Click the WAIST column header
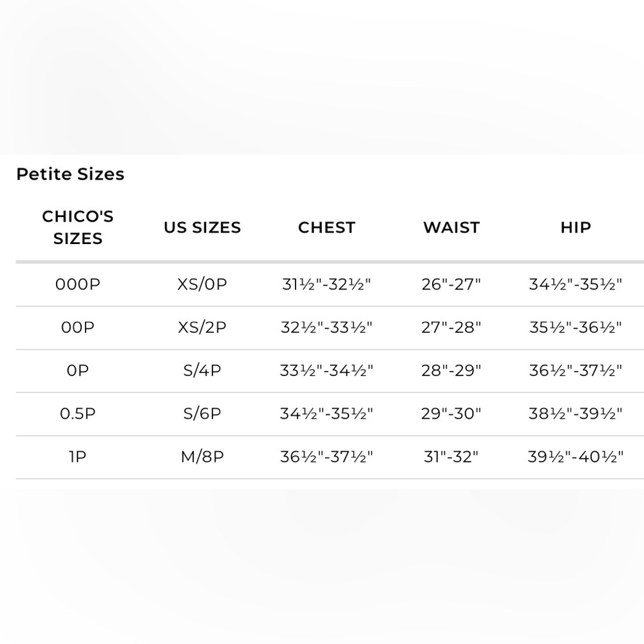644x644 pixels. pos(451,227)
